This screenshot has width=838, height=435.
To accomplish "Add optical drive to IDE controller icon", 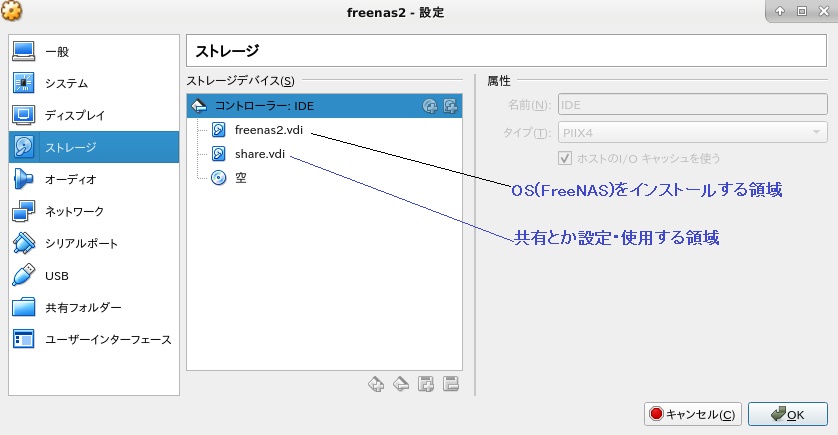I will tap(430, 106).
